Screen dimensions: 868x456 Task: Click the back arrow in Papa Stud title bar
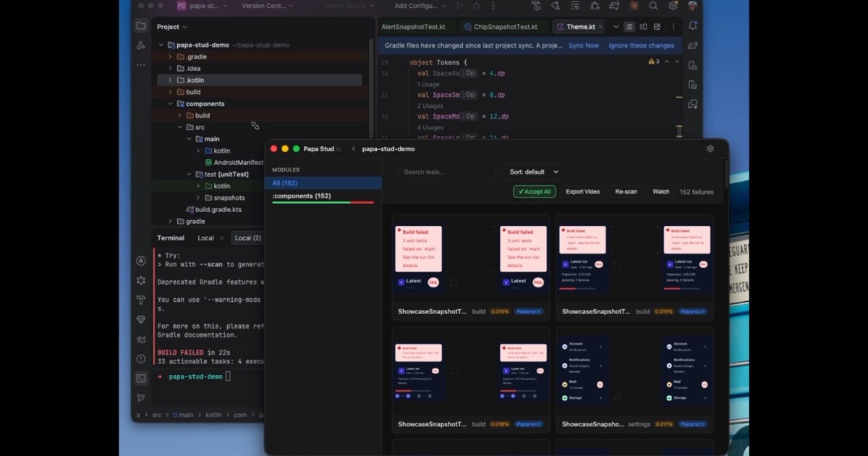coord(353,149)
